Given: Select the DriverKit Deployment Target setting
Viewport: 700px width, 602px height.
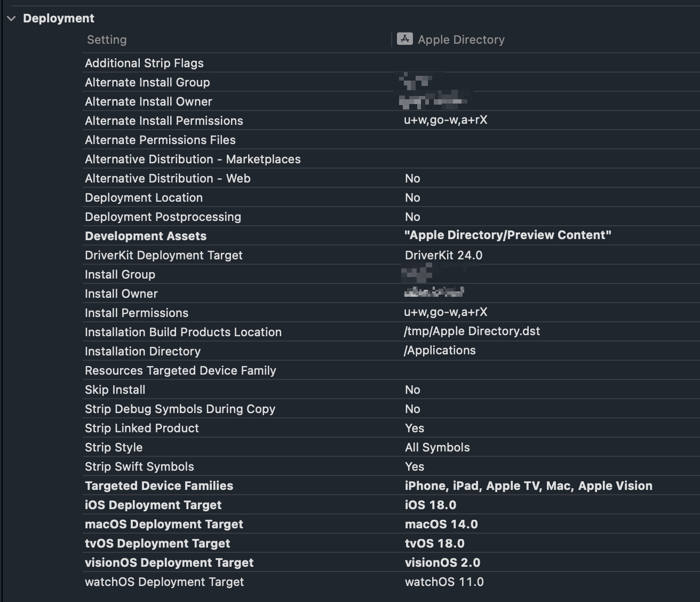Looking at the screenshot, I should 164,255.
